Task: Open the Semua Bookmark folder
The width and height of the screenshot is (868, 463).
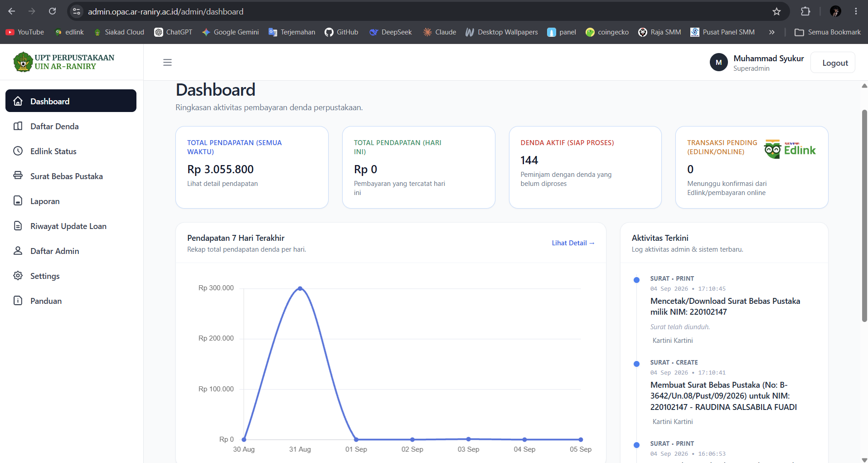Action: pos(828,32)
